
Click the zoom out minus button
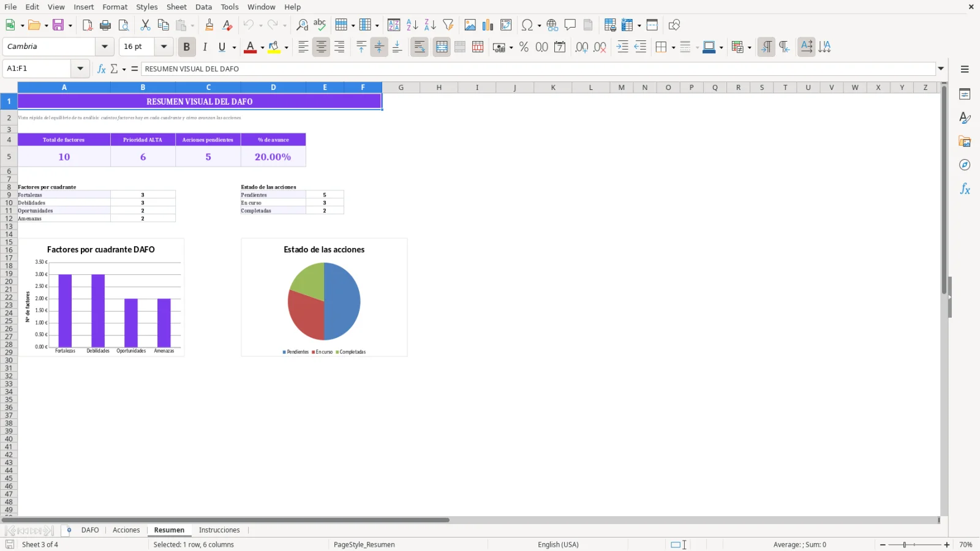click(x=883, y=545)
